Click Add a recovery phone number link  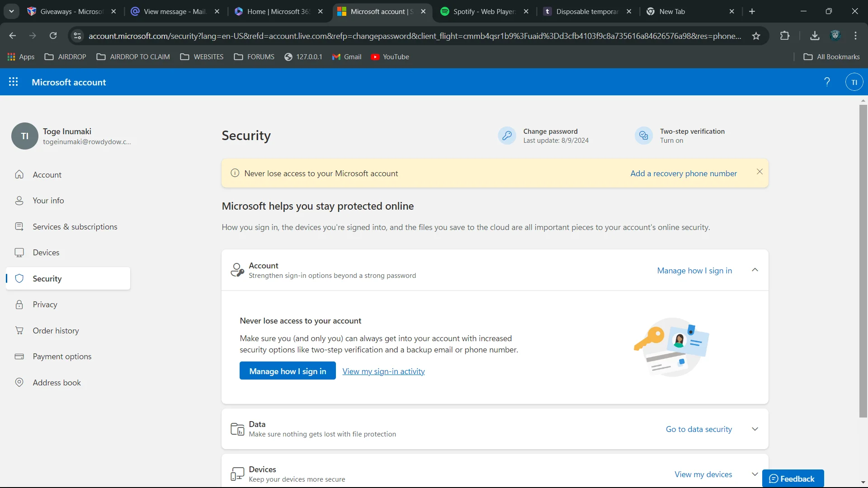[684, 173]
